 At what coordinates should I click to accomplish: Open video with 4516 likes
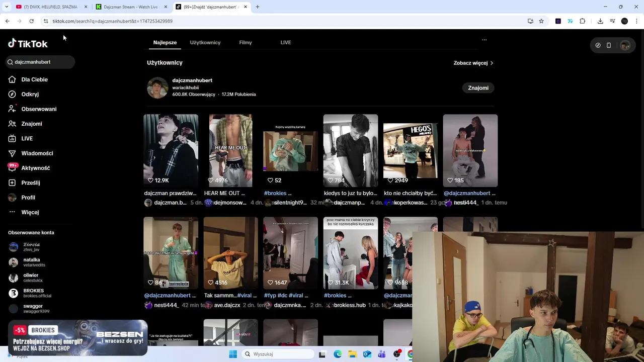coord(230,253)
